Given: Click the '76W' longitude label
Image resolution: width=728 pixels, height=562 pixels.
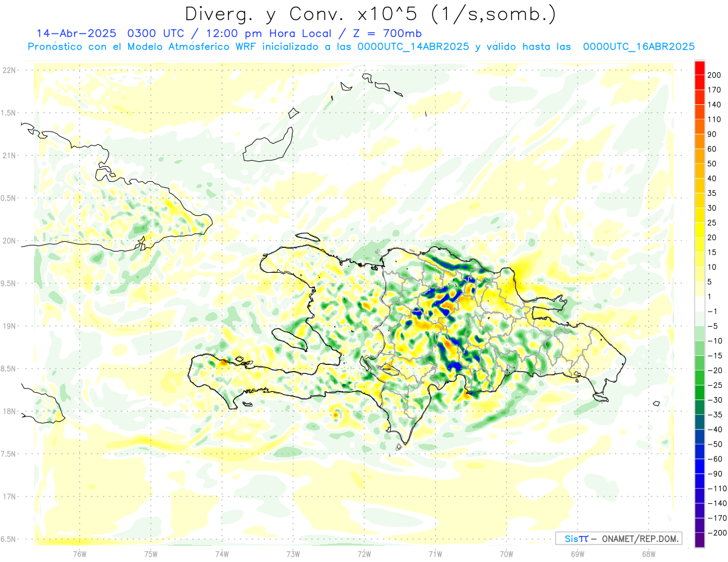Looking at the screenshot, I should 79,554.
